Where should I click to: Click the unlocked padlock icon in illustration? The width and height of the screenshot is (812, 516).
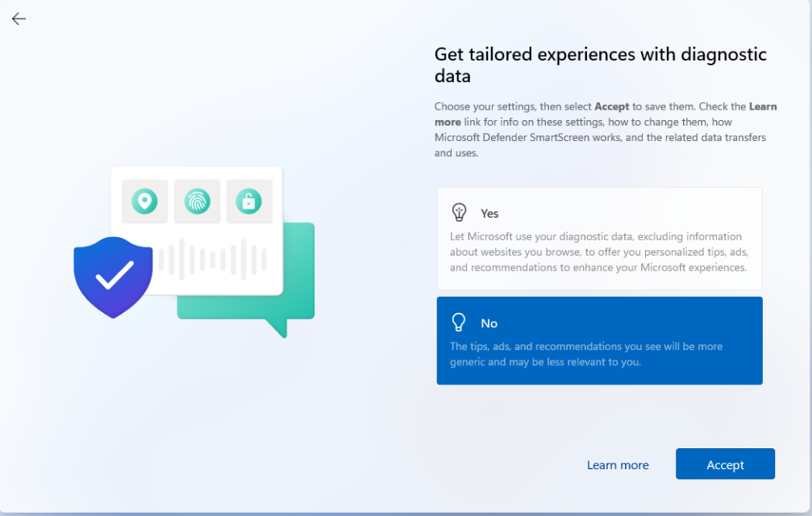(x=248, y=201)
